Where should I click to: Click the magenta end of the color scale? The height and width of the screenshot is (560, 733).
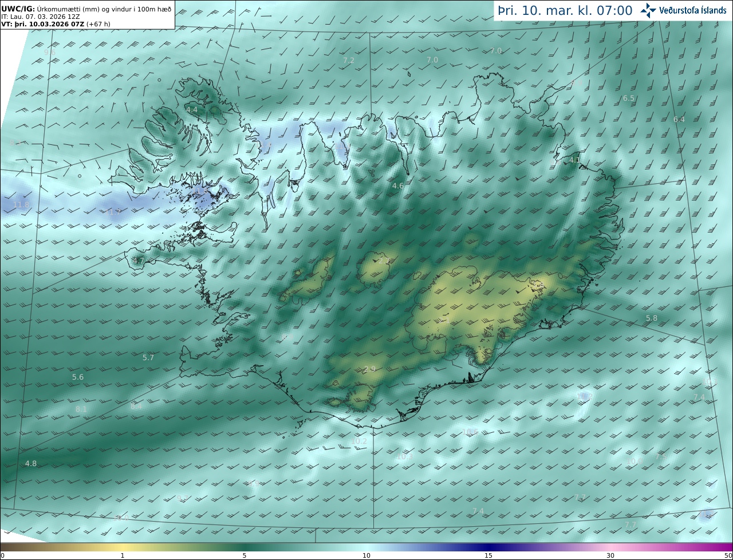coord(723,547)
